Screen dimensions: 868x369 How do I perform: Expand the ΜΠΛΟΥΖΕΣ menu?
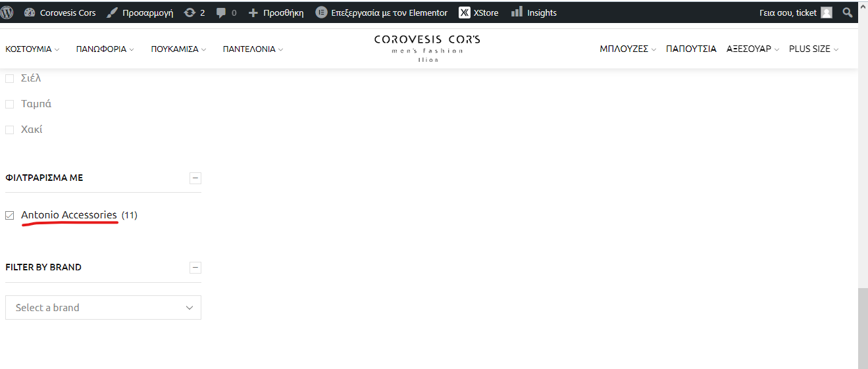(x=628, y=49)
